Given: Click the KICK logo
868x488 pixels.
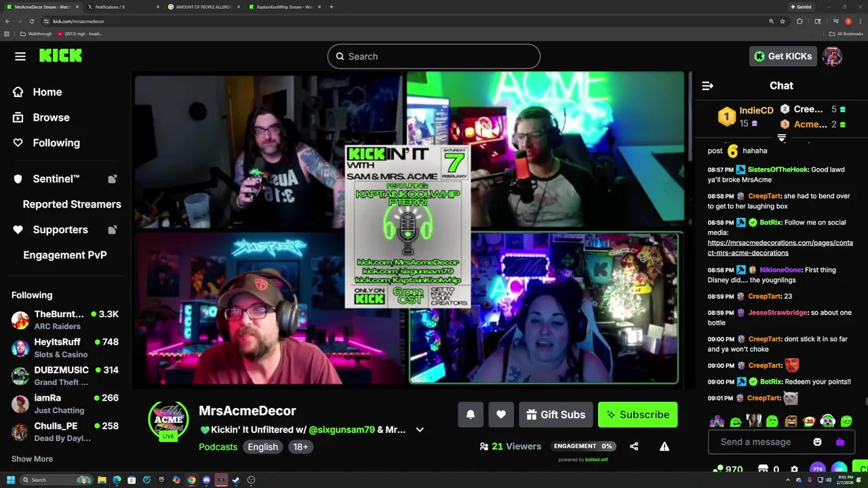Looking at the screenshot, I should [60, 56].
